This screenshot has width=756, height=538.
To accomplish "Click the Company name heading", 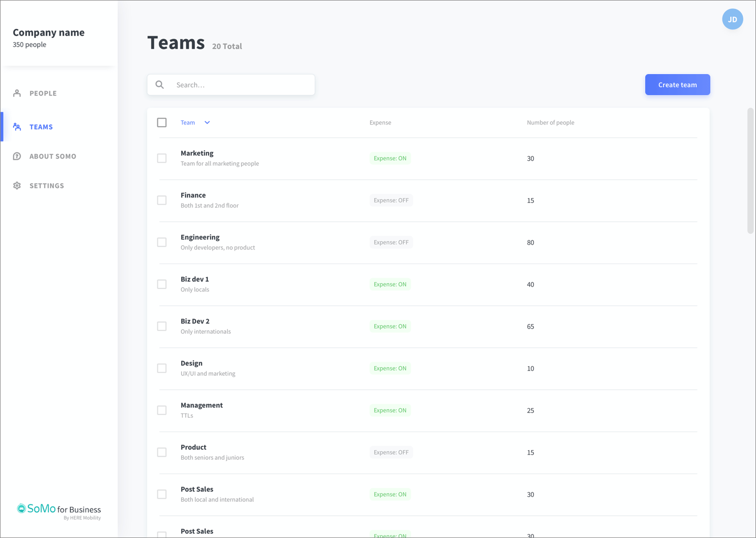I will pos(48,32).
